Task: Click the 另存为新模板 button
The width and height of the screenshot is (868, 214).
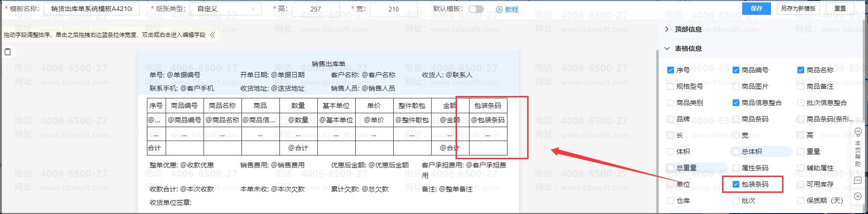Action: [798, 9]
